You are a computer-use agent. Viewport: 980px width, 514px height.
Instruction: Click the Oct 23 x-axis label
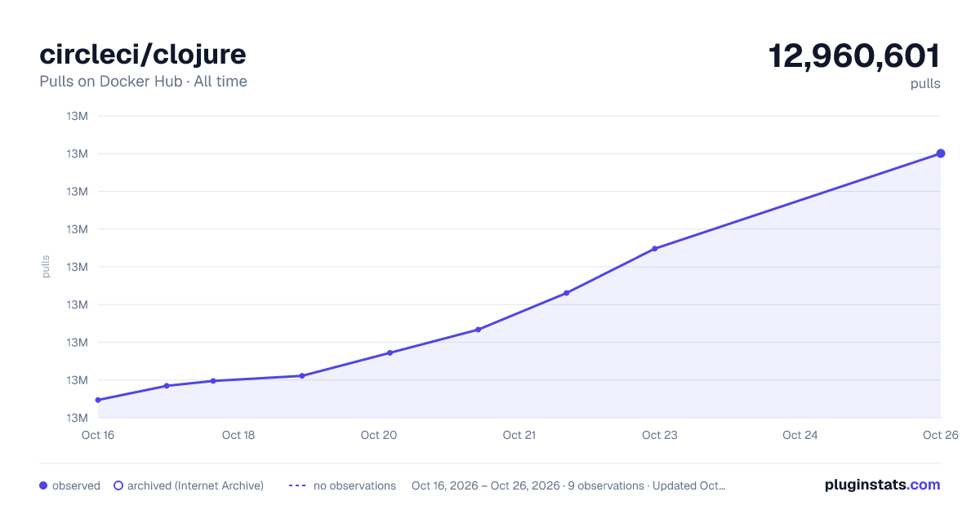(660, 435)
